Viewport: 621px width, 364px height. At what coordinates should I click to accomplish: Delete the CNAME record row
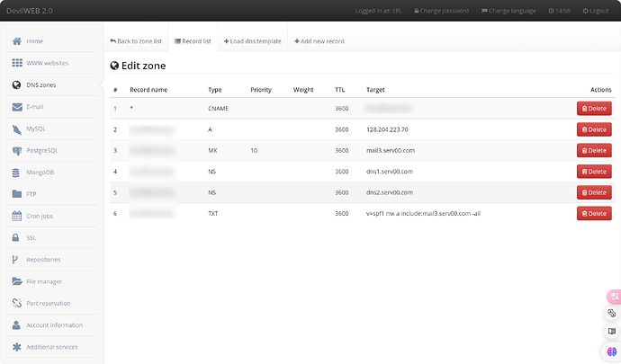pos(594,109)
